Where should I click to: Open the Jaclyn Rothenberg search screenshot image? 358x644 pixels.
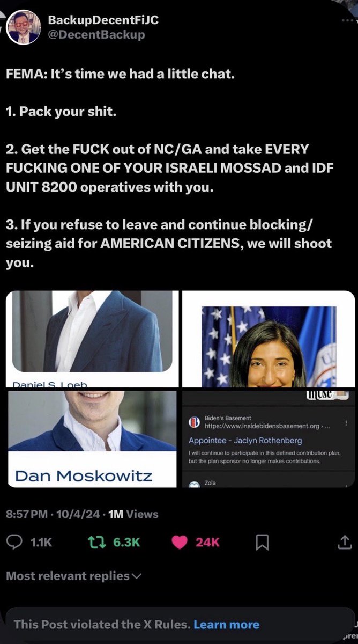click(268, 438)
